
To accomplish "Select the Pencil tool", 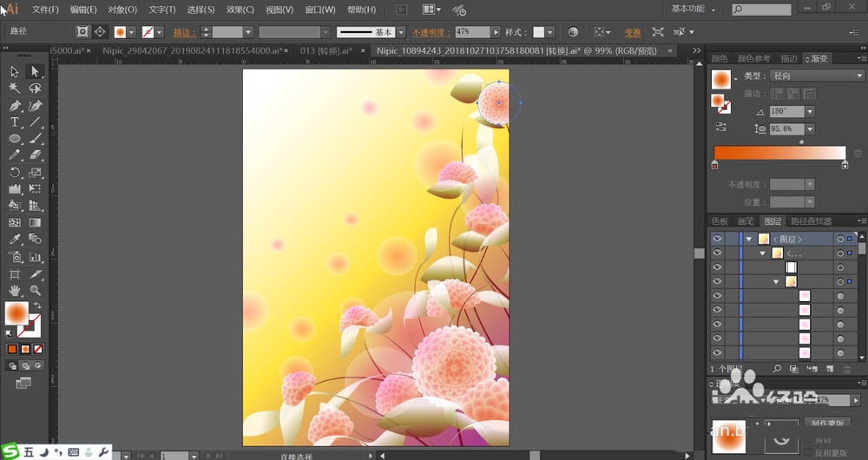I will (15, 155).
